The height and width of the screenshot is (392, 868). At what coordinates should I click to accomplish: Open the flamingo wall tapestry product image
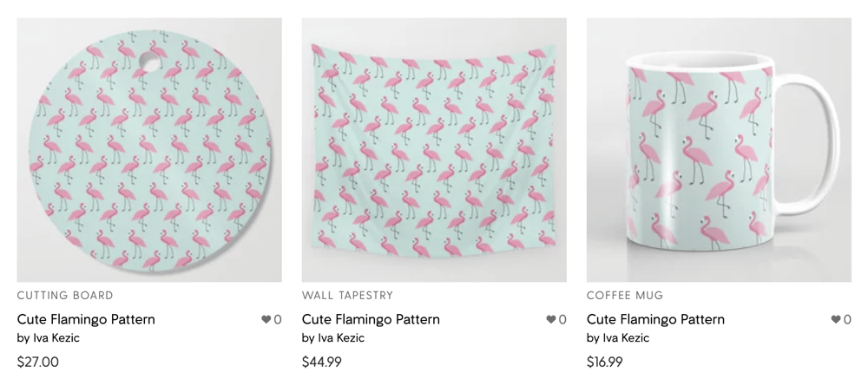434,150
